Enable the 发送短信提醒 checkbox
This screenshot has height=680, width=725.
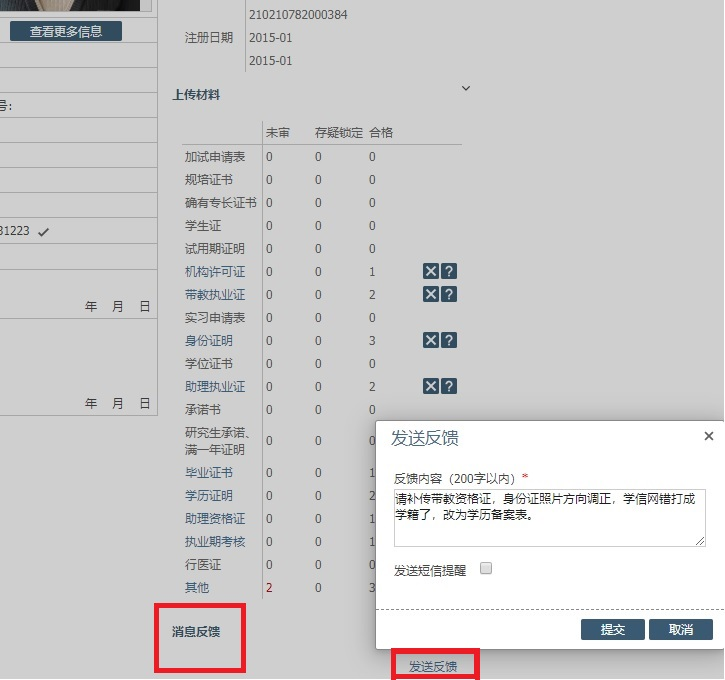(x=486, y=569)
